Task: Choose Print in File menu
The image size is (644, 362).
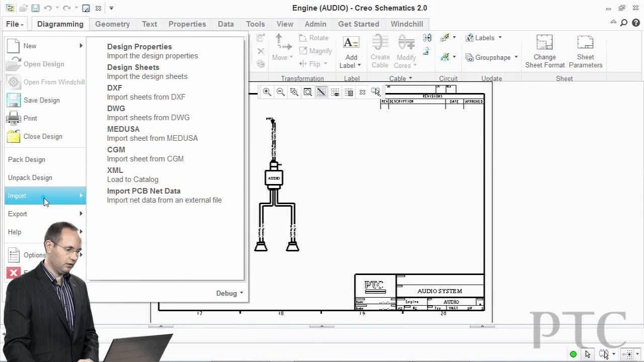Action: pos(45,118)
